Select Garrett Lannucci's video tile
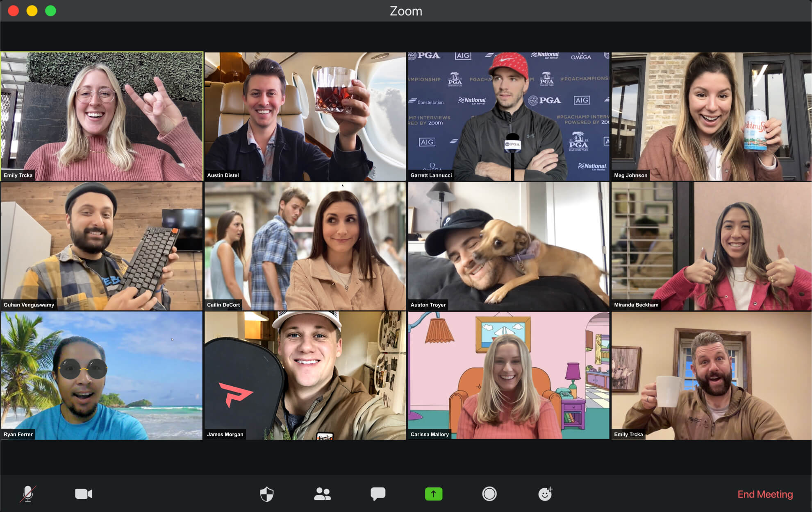Screen dimensions: 812x512 [x=509, y=116]
